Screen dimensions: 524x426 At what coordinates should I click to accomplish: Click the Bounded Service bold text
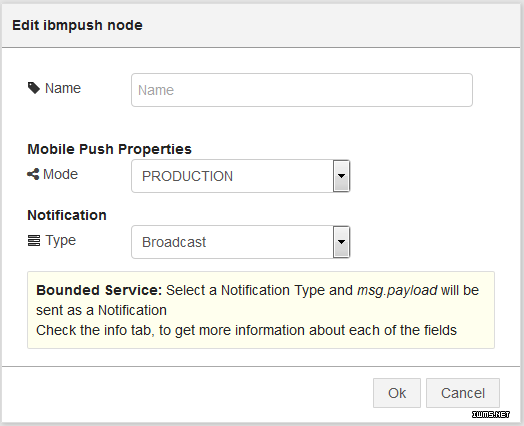coord(99,290)
